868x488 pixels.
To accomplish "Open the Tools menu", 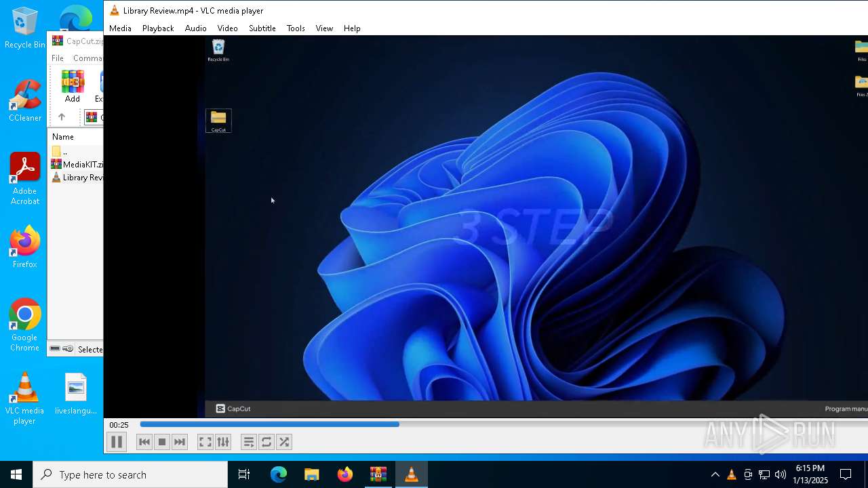I will click(x=296, y=28).
